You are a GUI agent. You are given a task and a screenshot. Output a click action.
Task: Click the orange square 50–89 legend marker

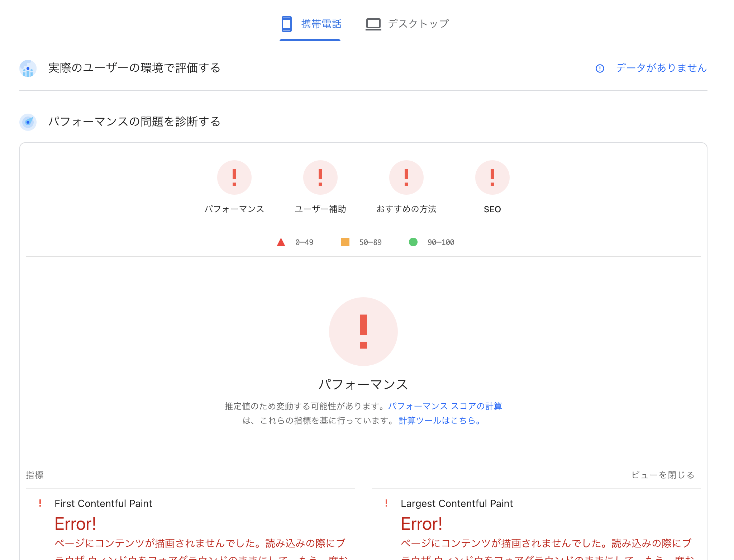pyautogui.click(x=345, y=242)
